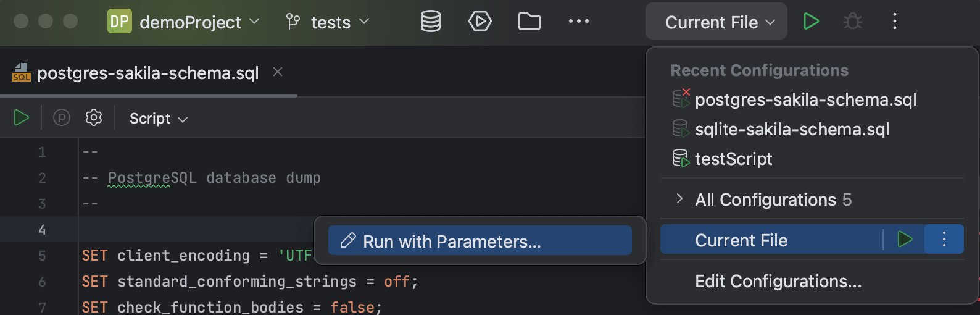This screenshot has height=315, width=980.
Task: Close the postgres-sakila-schema.sql tab
Action: pyautogui.click(x=278, y=72)
